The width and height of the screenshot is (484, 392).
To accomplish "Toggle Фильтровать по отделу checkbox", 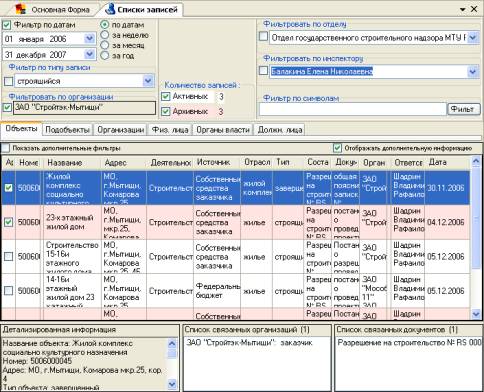I will coord(263,37).
